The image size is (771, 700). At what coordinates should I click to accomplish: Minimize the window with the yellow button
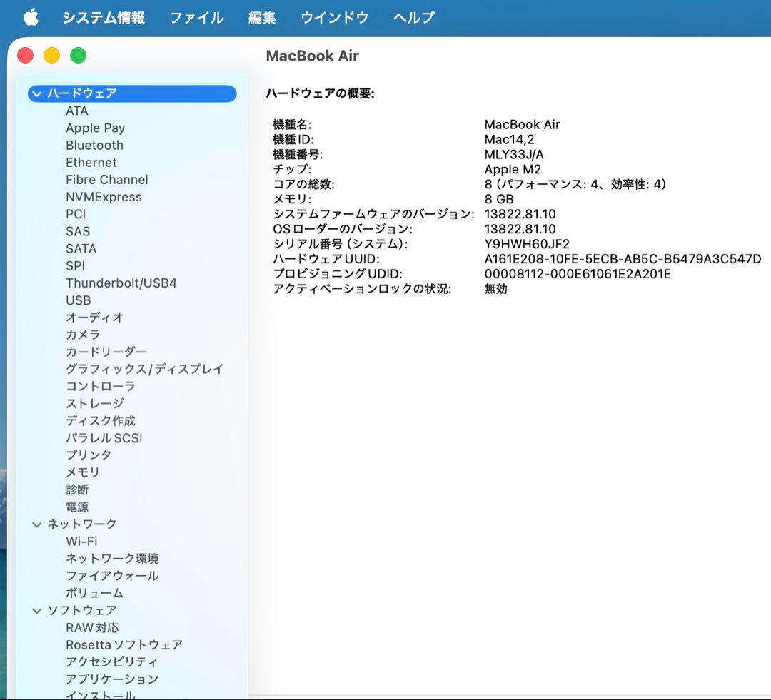click(x=51, y=56)
